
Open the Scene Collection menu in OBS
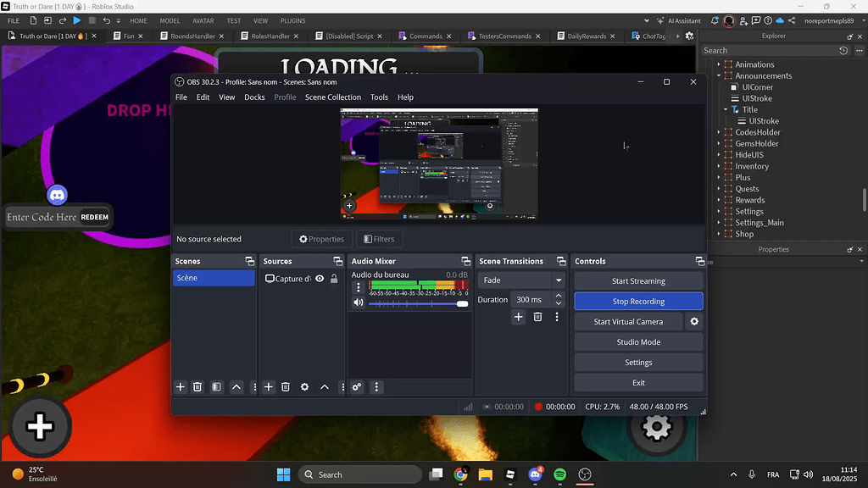click(x=333, y=97)
